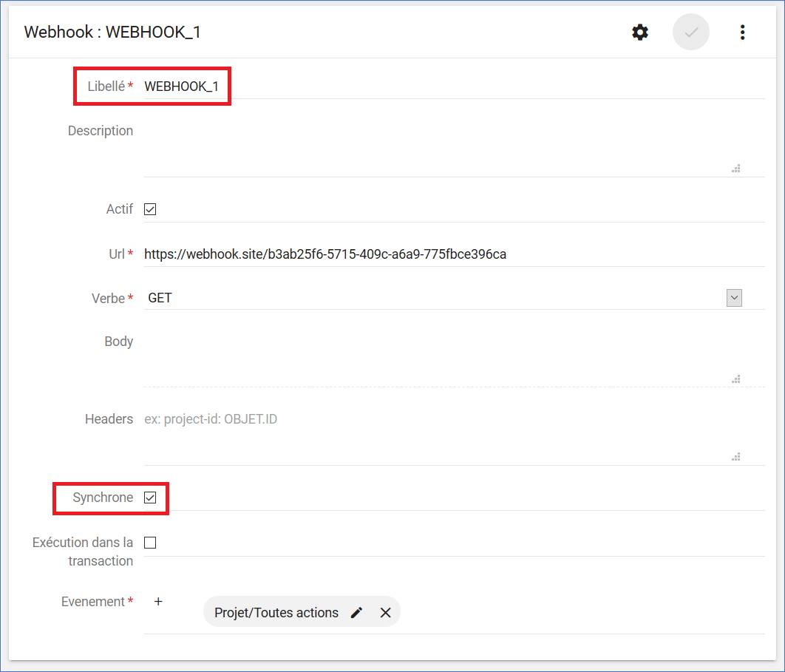
Task: Open the three-dot more options menu
Action: click(x=742, y=32)
